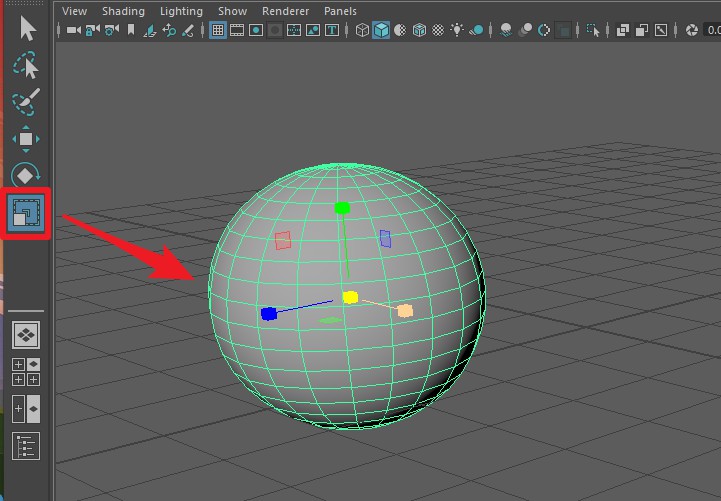Click the blue plane handle on the sphere
This screenshot has width=721, height=501.
click(x=385, y=239)
